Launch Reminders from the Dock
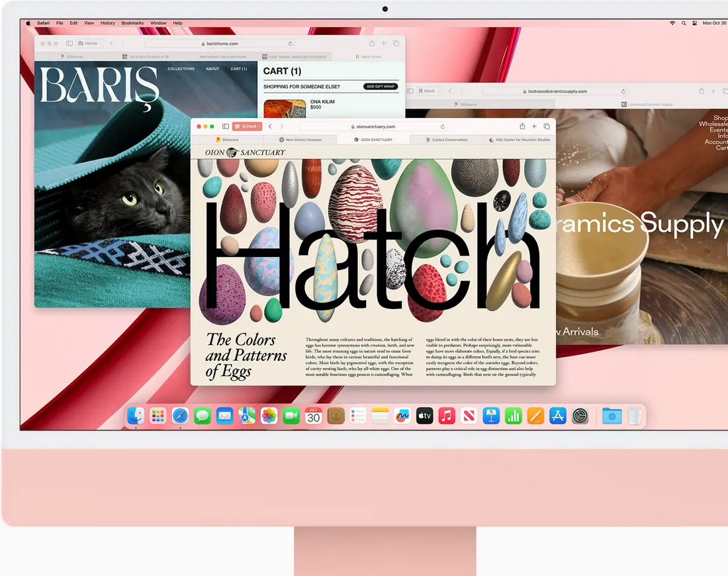Viewport: 728px width, 576px height. pyautogui.click(x=358, y=416)
